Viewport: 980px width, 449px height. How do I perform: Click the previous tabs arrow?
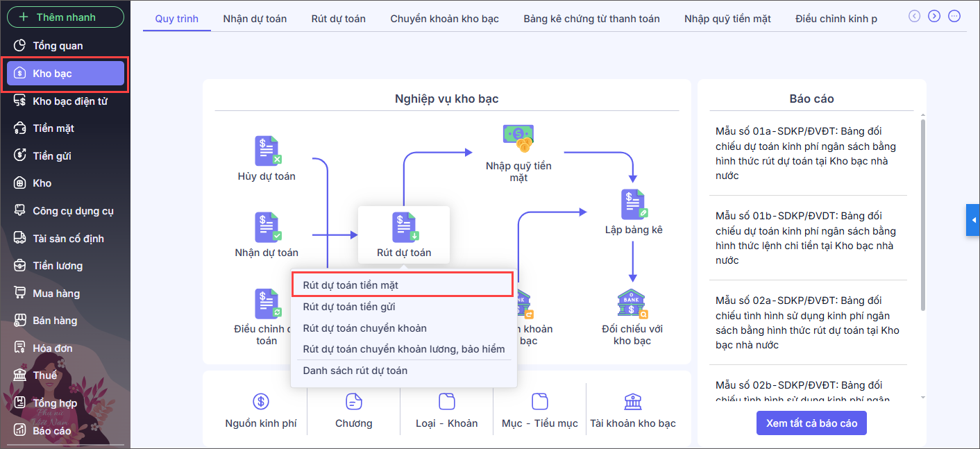tap(915, 16)
